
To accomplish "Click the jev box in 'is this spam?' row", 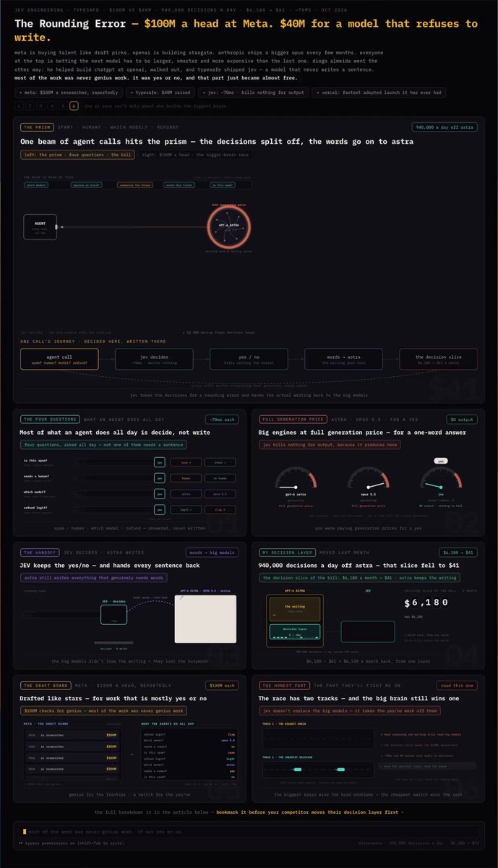I will (160, 462).
